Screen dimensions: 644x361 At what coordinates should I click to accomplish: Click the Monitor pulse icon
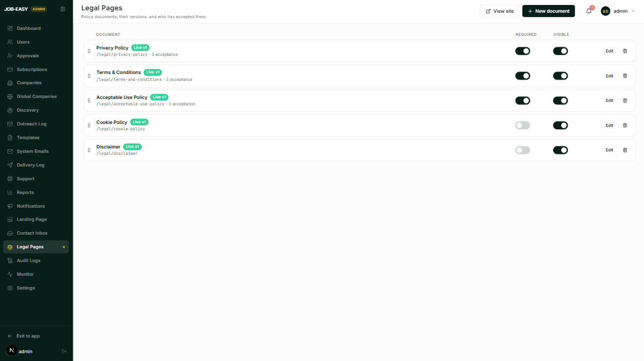[10, 274]
